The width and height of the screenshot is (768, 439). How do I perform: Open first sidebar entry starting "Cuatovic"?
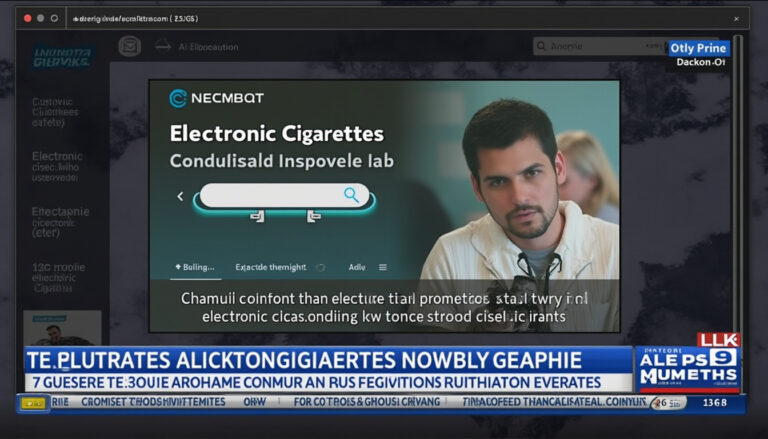click(55, 112)
